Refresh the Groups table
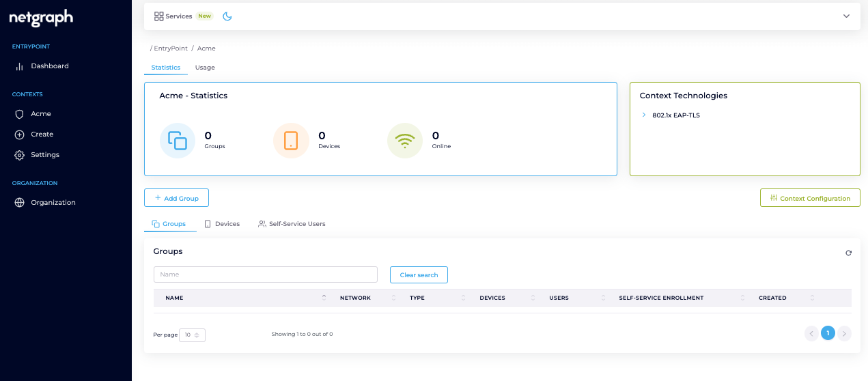 (848, 253)
